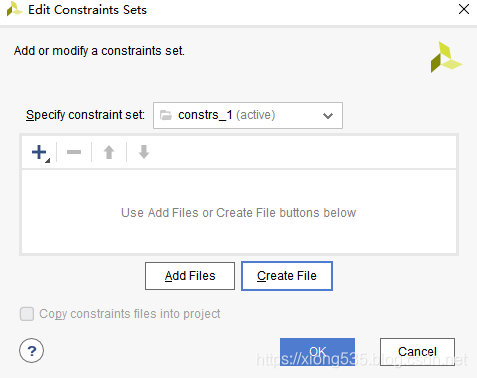Click the empty constraints file list area
The height and width of the screenshot is (378, 477).
click(x=239, y=212)
